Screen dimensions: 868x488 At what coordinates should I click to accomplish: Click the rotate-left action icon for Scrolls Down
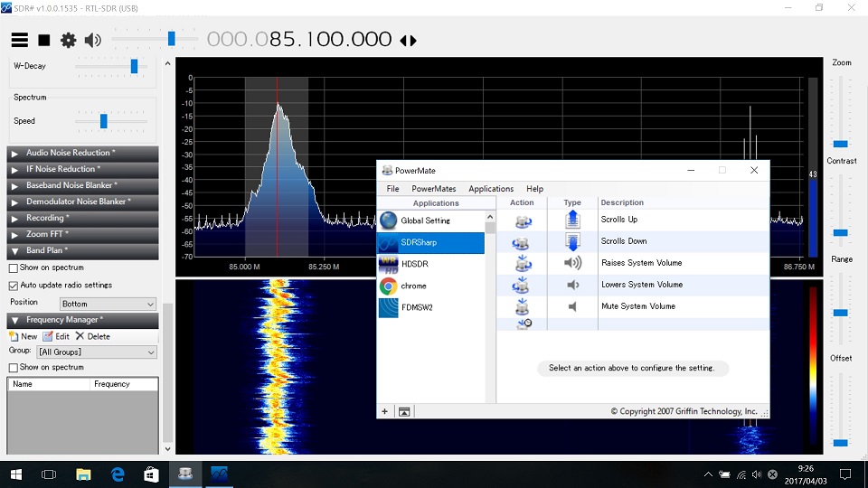(521, 242)
